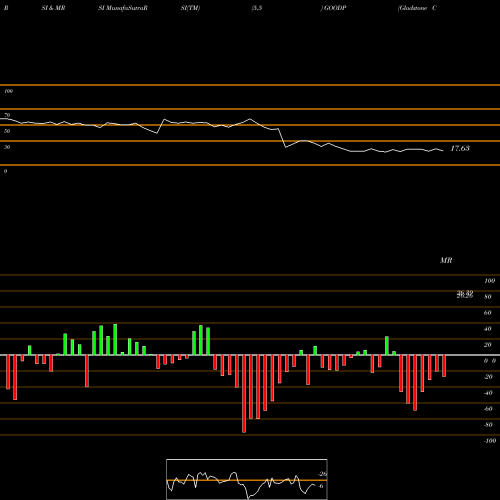Click the 'SI & MR' header label
The image size is (500, 500).
click(x=53, y=8)
